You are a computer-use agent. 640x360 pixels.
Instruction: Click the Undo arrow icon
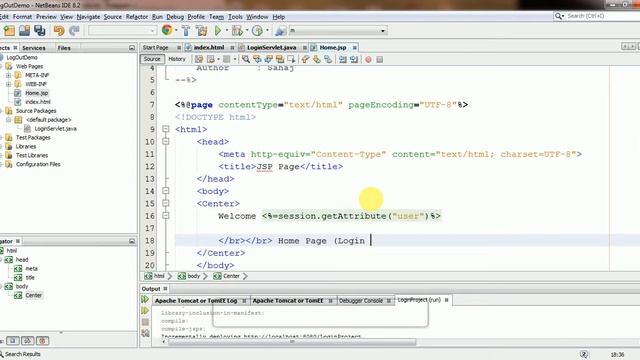coord(59,31)
